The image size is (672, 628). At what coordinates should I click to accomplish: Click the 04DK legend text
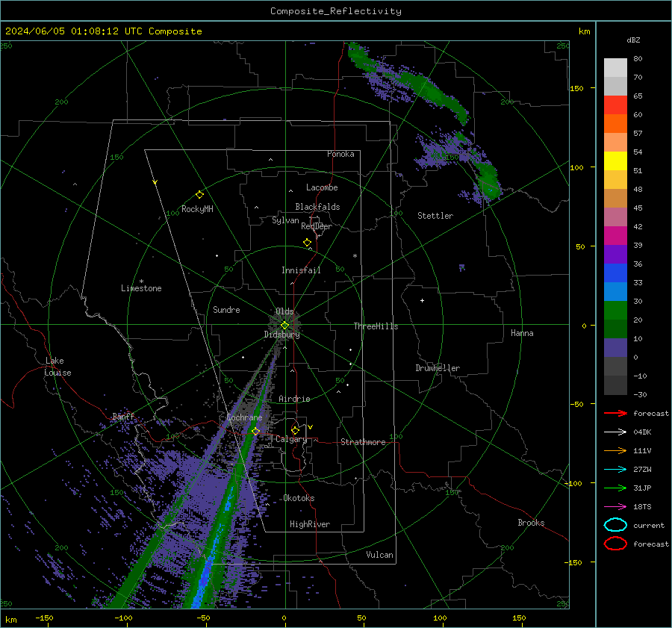point(642,432)
